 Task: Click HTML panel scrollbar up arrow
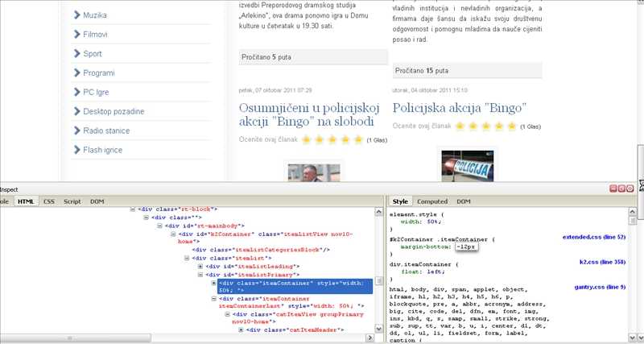point(379,212)
